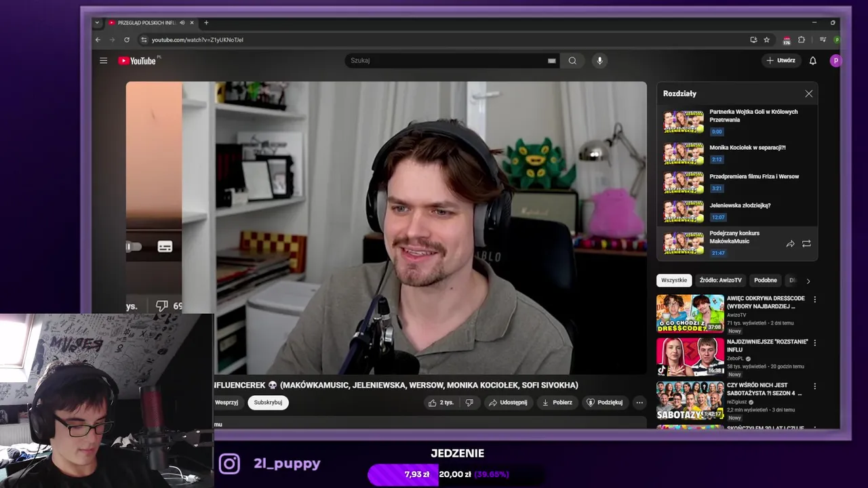
Task: Open the browser extensions puzzle icon
Action: [x=802, y=39]
